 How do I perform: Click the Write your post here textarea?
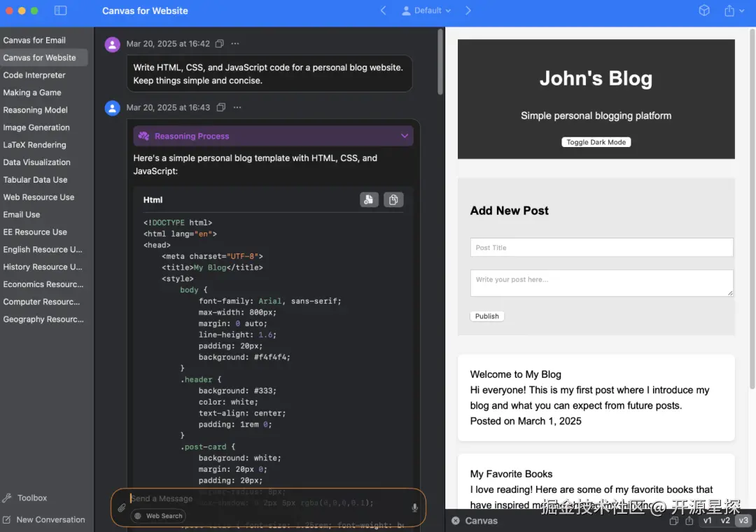pyautogui.click(x=601, y=283)
